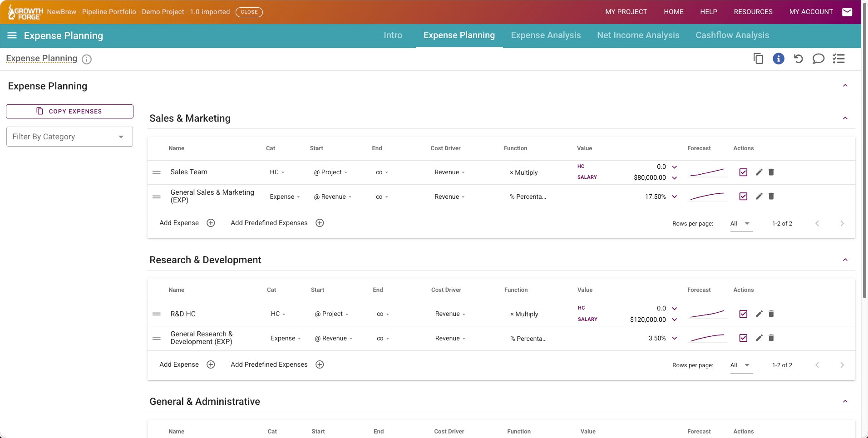Delete General Research & Development (EXP) row

(771, 338)
